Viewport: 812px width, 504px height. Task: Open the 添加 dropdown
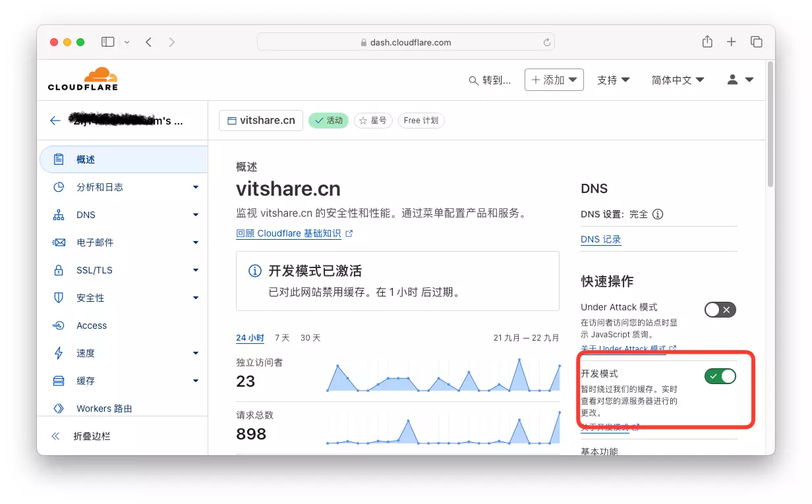554,80
